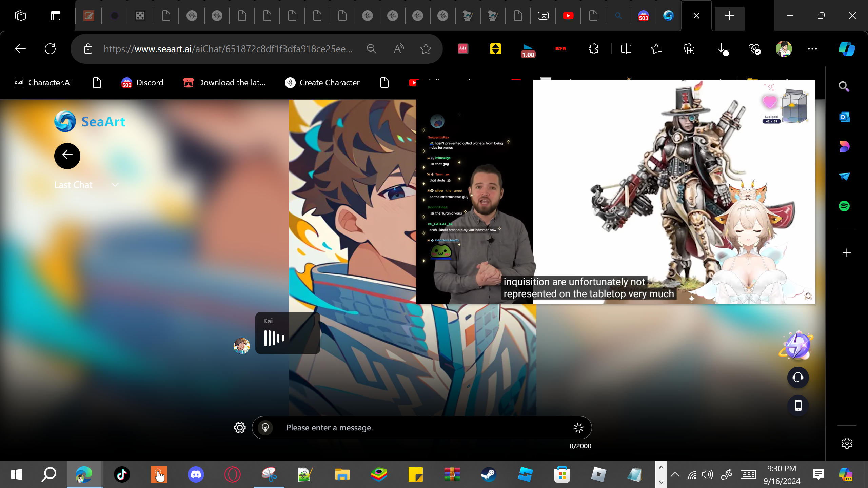
Task: Open Telegram in the Edge sidebar
Action: pyautogui.click(x=844, y=176)
